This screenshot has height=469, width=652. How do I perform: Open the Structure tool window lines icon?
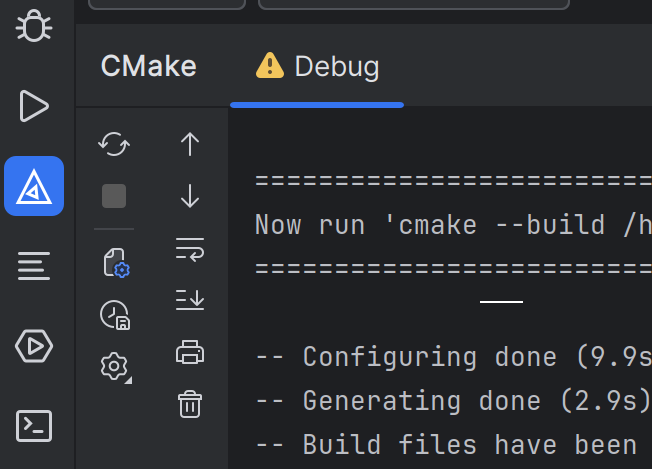pyautogui.click(x=34, y=266)
